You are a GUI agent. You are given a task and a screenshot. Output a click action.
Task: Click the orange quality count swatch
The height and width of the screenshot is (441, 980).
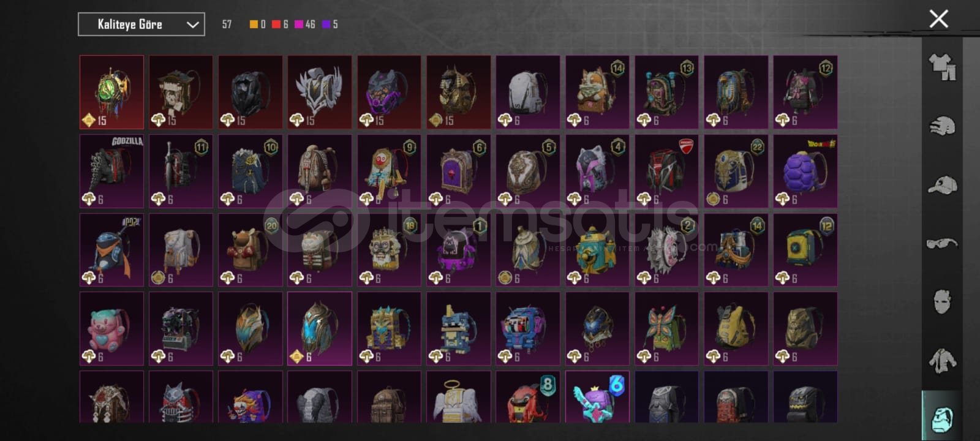(254, 24)
